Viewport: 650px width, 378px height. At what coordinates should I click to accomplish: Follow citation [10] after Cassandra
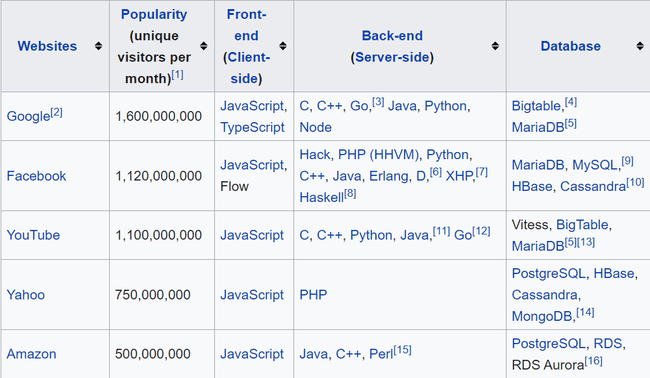[x=635, y=182]
